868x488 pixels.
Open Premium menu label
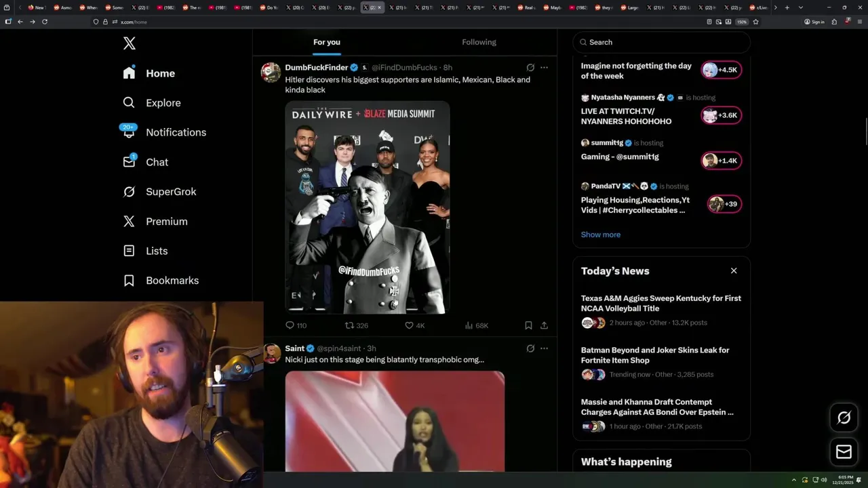(167, 222)
